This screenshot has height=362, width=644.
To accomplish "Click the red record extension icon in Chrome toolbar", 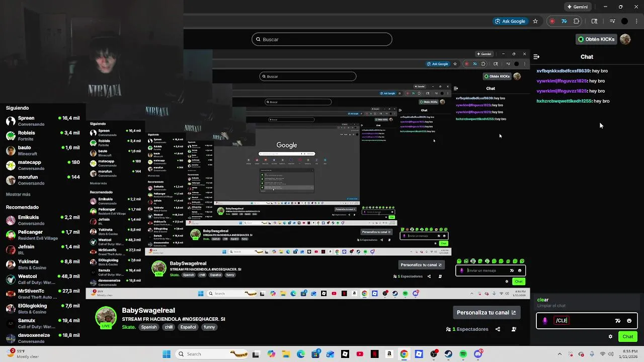I will (x=552, y=21).
